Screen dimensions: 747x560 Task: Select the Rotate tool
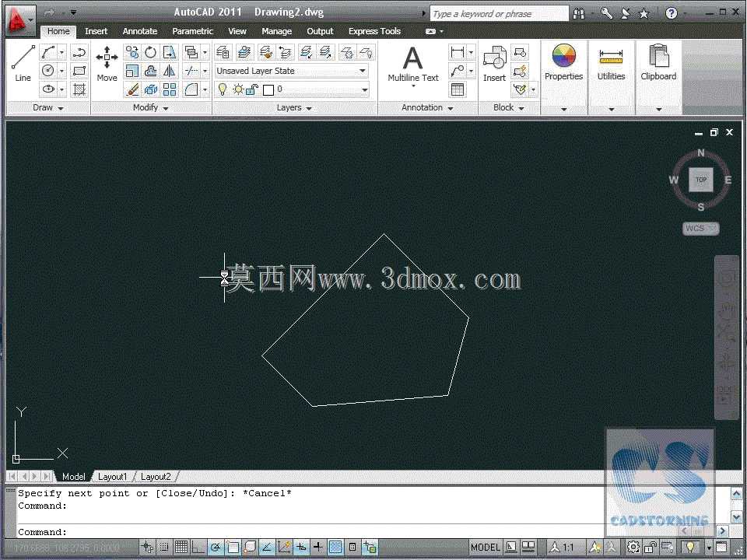(150, 52)
